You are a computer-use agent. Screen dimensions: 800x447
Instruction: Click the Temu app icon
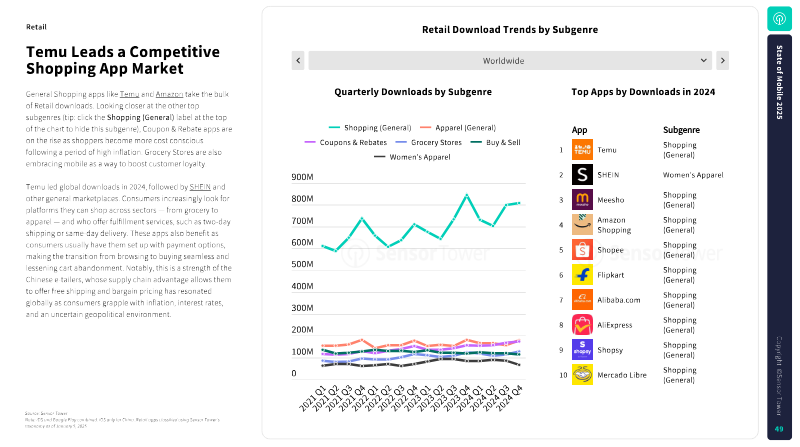tap(582, 150)
